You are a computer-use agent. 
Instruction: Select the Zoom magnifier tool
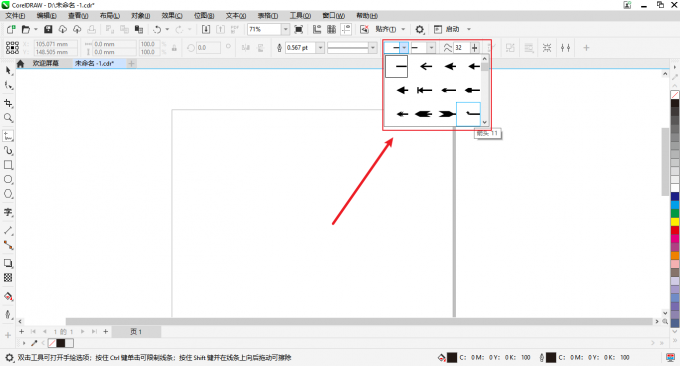click(8, 118)
